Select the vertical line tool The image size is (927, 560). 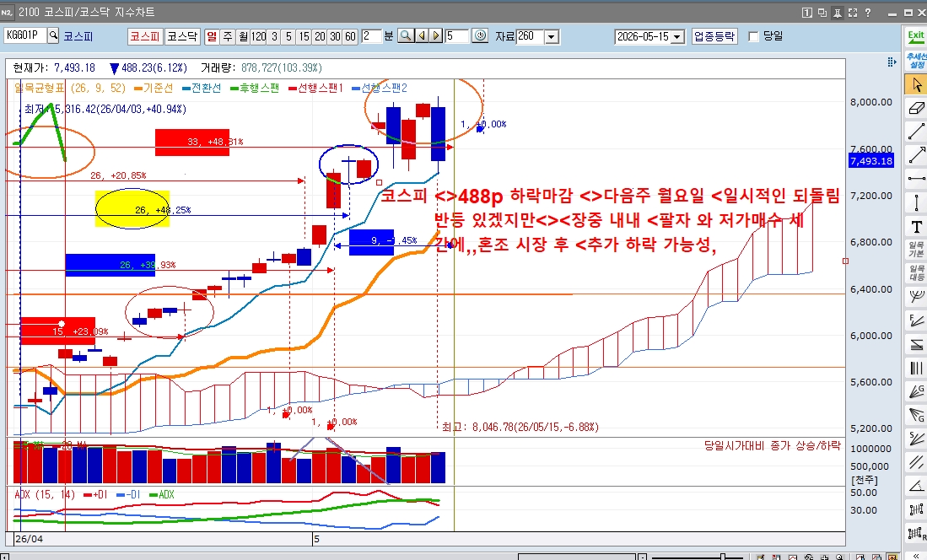coord(916,202)
